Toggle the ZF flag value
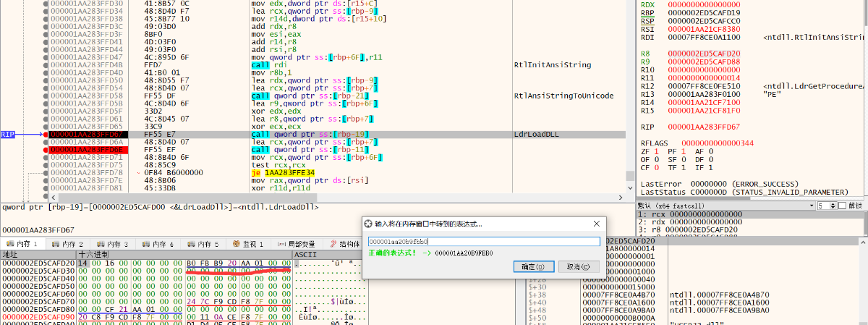Image resolution: width=868 pixels, height=325 pixels. [x=657, y=151]
